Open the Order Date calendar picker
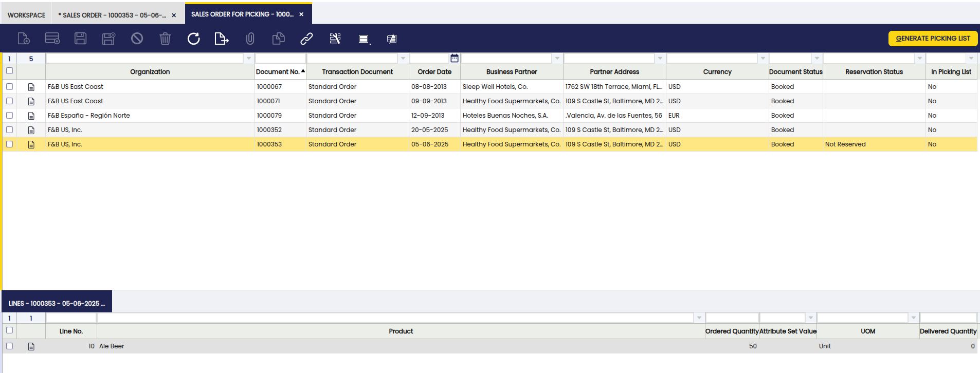 coord(455,58)
